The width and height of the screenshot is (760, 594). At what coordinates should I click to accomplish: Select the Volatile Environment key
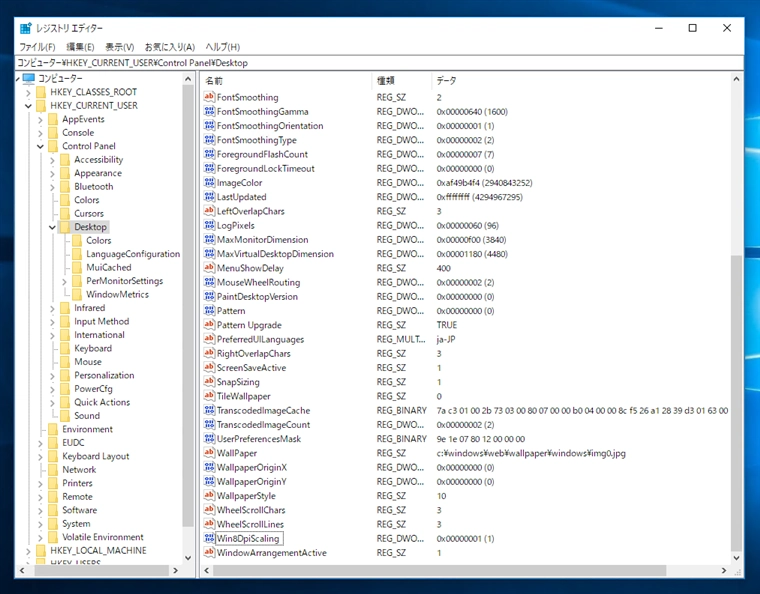coord(103,537)
